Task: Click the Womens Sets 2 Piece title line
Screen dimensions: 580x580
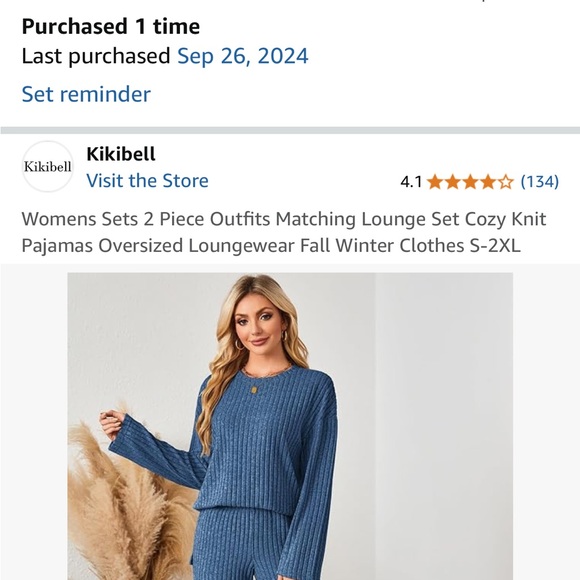Action: point(284,219)
